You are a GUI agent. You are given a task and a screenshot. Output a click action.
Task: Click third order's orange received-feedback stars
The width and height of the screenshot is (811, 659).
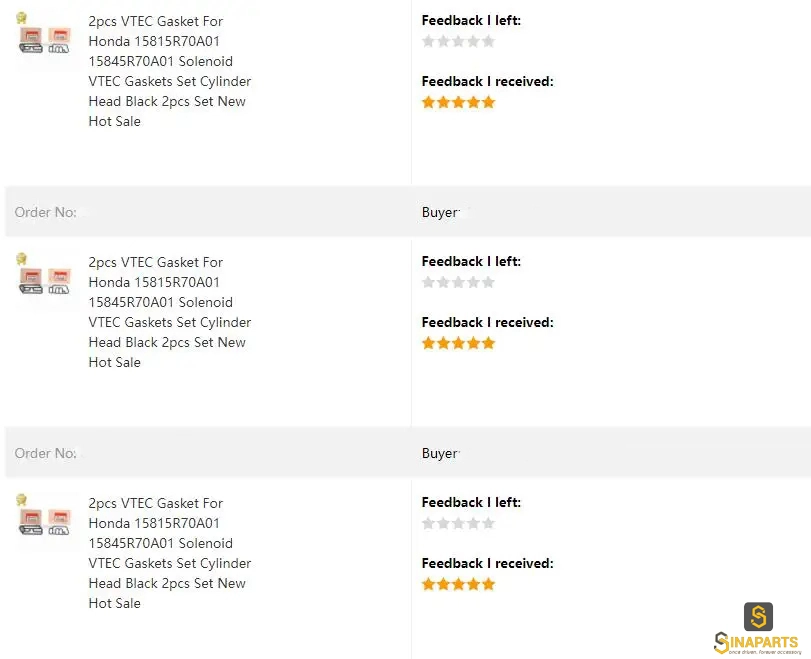pyautogui.click(x=458, y=585)
